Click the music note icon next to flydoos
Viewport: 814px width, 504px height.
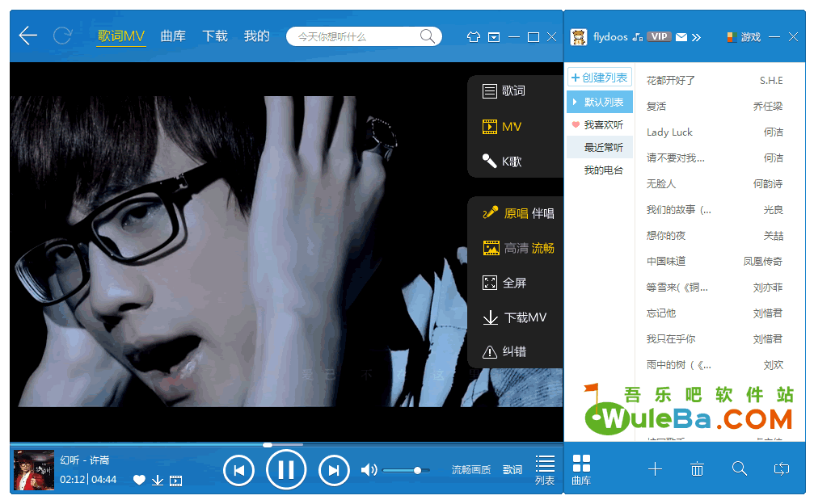(x=638, y=37)
